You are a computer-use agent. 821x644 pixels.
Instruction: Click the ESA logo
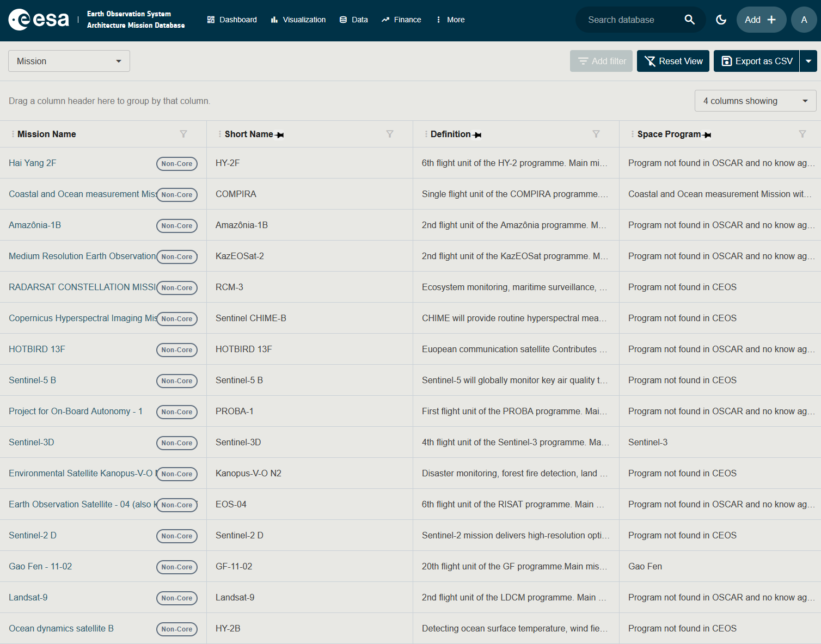point(39,20)
